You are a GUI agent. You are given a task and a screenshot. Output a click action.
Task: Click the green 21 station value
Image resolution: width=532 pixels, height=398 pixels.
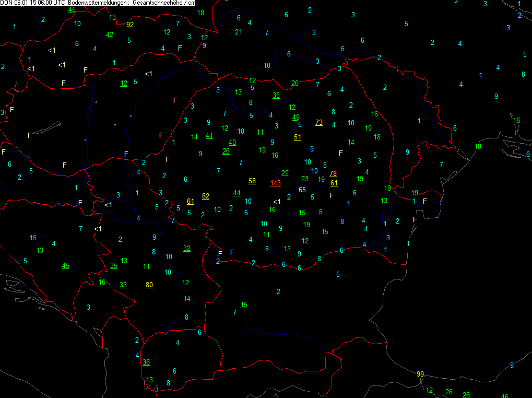239,32
